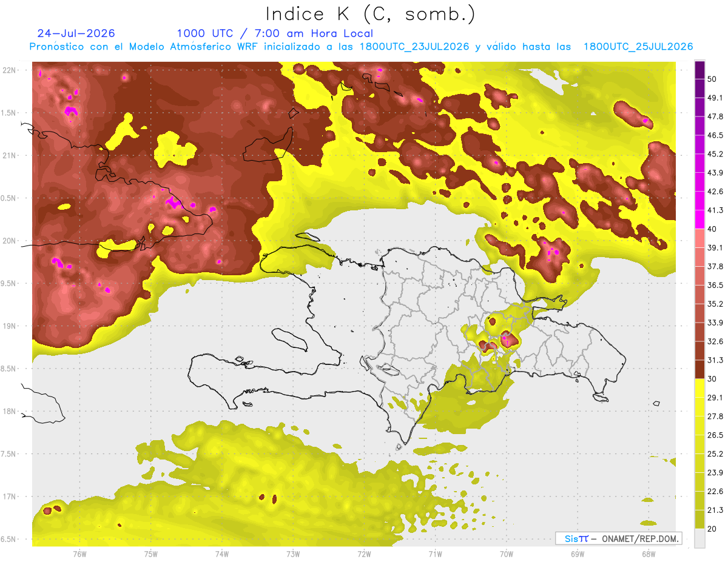
Task: Pick the magenta swatch between 40 and 41.3
Action: pos(699,219)
